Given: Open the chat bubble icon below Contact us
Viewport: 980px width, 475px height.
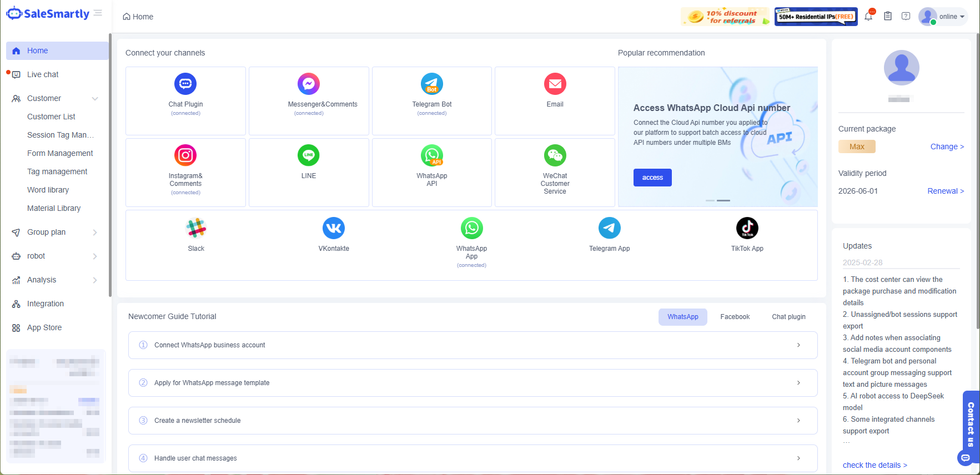Looking at the screenshot, I should pyautogui.click(x=966, y=458).
